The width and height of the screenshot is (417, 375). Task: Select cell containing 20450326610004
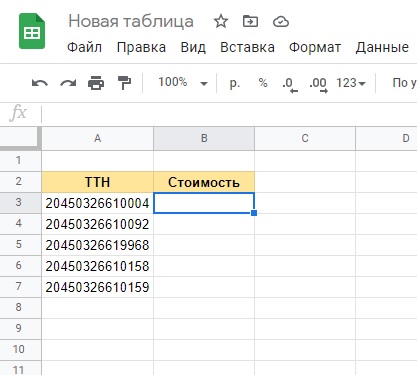click(x=97, y=203)
